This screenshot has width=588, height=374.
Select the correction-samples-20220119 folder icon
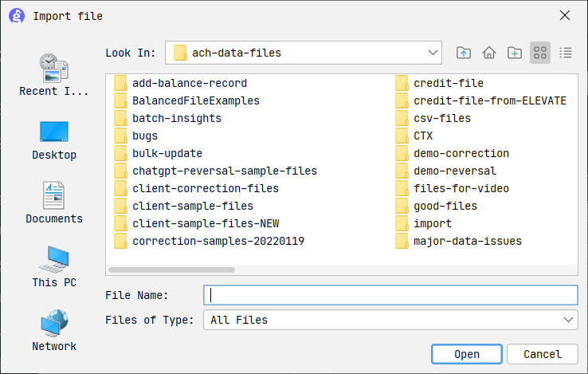(120, 241)
